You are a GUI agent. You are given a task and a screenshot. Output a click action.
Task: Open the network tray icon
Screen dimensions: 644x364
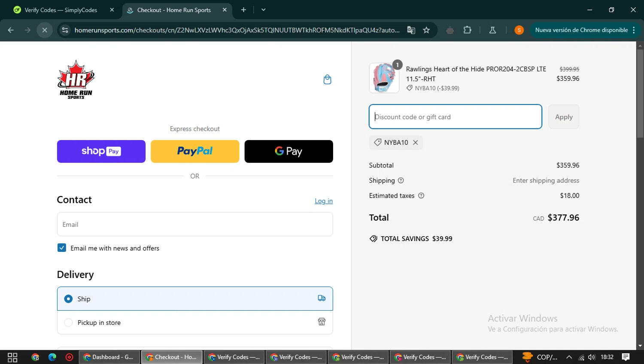pyautogui.click(x=581, y=357)
